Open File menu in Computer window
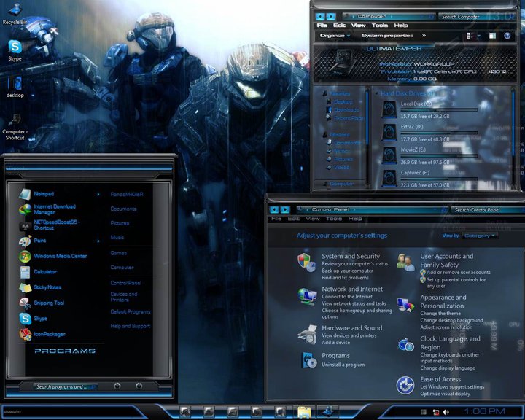Viewport: 525px width, 420px height. [322, 26]
